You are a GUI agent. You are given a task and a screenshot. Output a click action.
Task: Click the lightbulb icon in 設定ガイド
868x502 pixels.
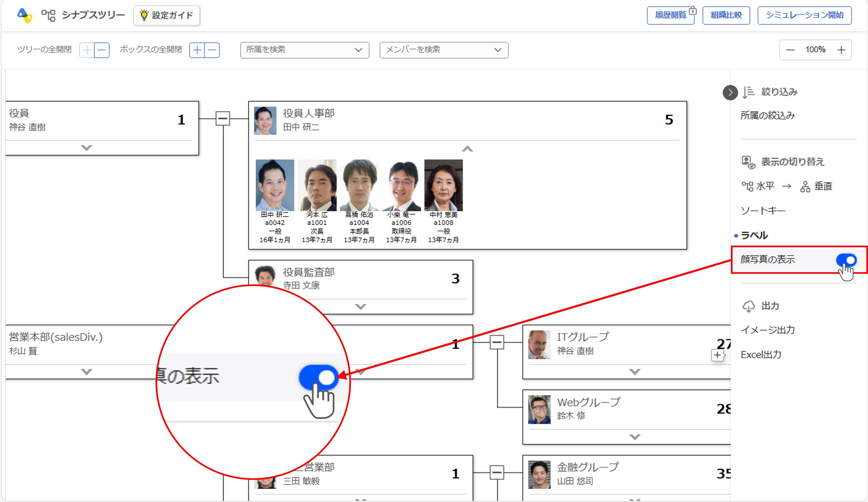click(144, 15)
